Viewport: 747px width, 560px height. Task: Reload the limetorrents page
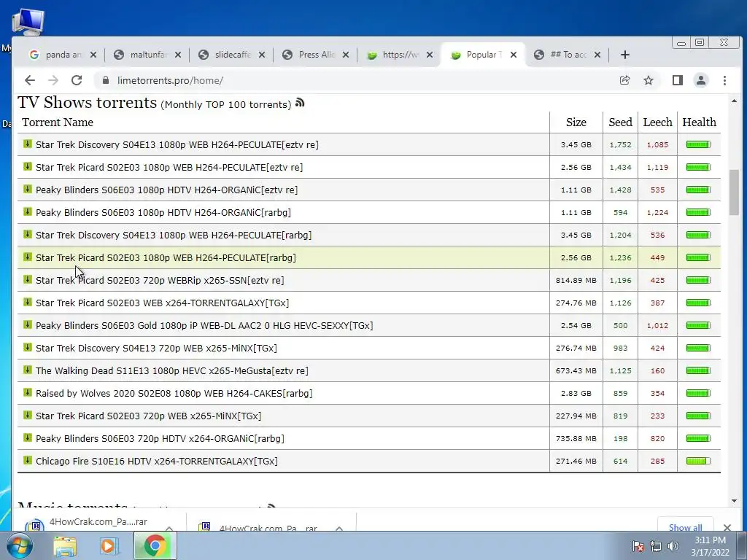(x=77, y=80)
